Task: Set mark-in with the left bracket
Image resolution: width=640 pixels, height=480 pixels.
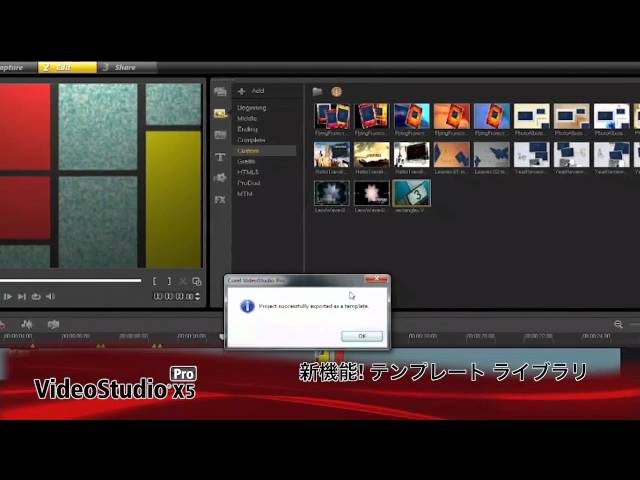Action: [155, 281]
